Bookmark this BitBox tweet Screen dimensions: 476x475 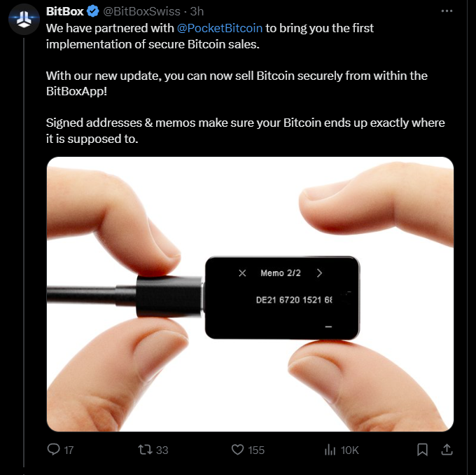(422, 450)
